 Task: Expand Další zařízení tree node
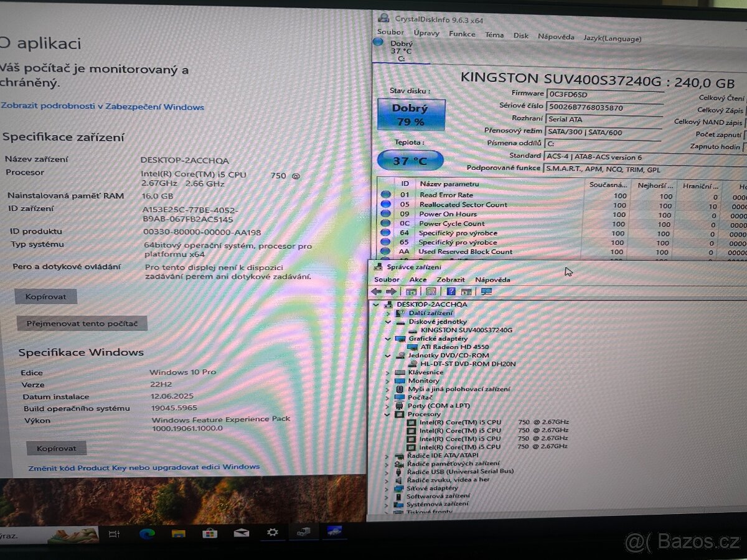coord(387,313)
